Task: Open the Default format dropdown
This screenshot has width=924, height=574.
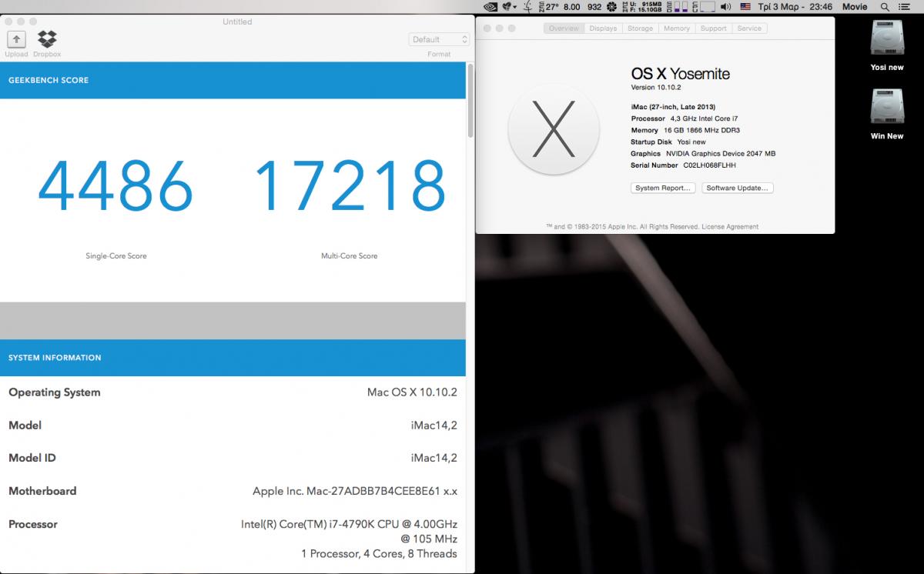Action: 439,39
